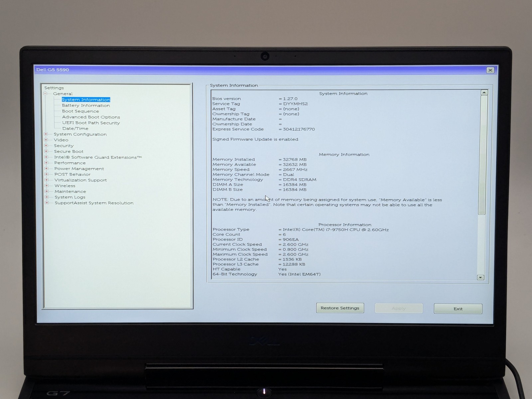Open Boot Sequence settings
The image size is (532, 399).
coord(80,111)
